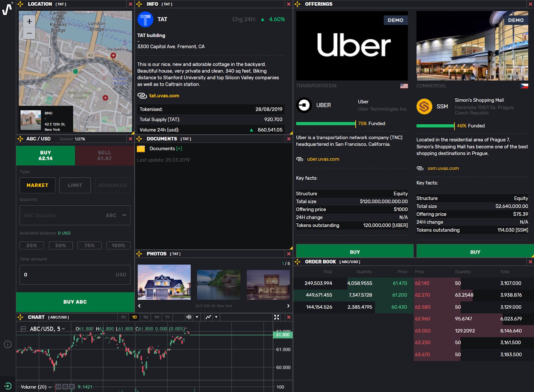Choose ADVANCED order type
Viewport: 534px width, 392px height.
tap(112, 185)
